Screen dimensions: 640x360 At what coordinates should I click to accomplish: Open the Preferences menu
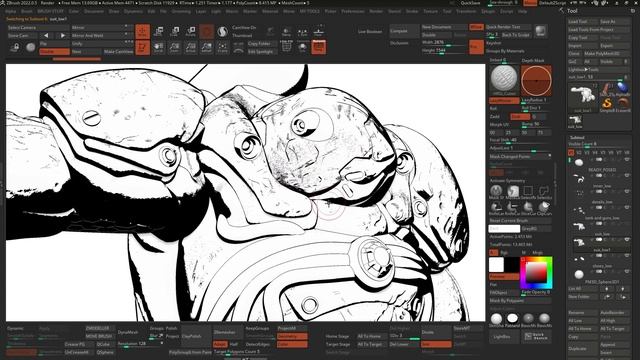click(353, 11)
